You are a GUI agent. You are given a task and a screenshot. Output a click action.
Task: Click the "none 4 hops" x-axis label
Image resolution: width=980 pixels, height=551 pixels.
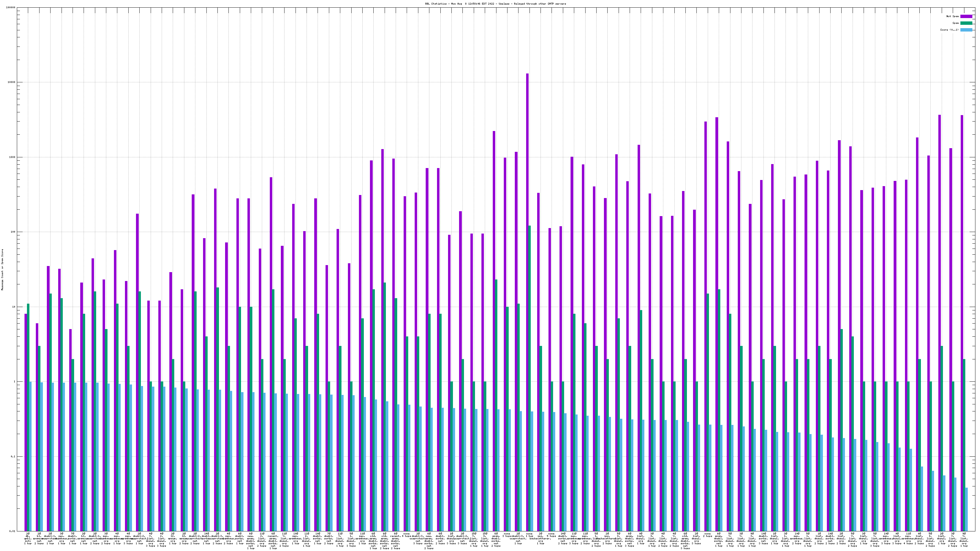pyautogui.click(x=407, y=536)
